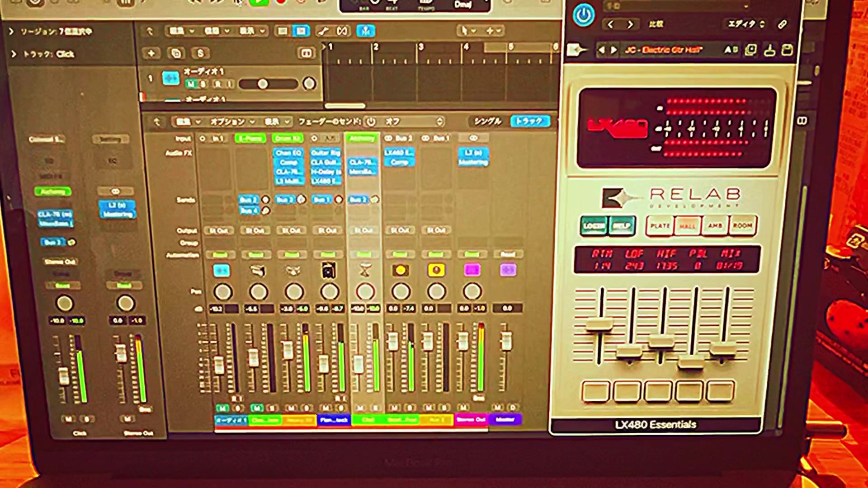
Task: Toggle the blue catch playhead icon
Action: coord(366,31)
